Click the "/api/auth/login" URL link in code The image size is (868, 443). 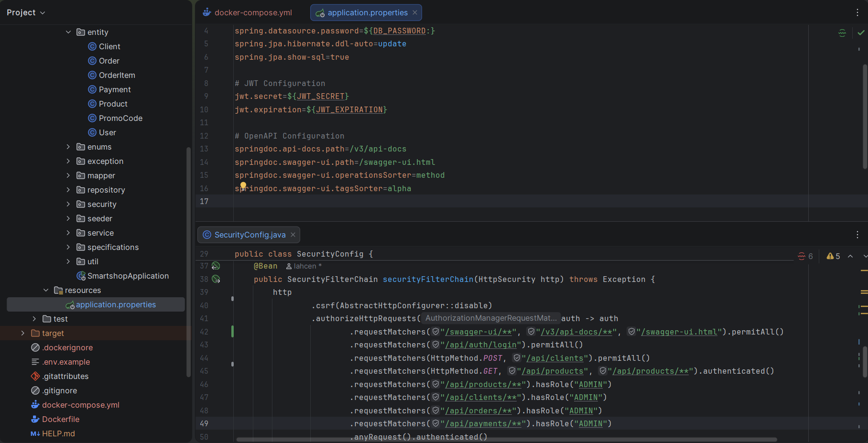[x=481, y=345]
